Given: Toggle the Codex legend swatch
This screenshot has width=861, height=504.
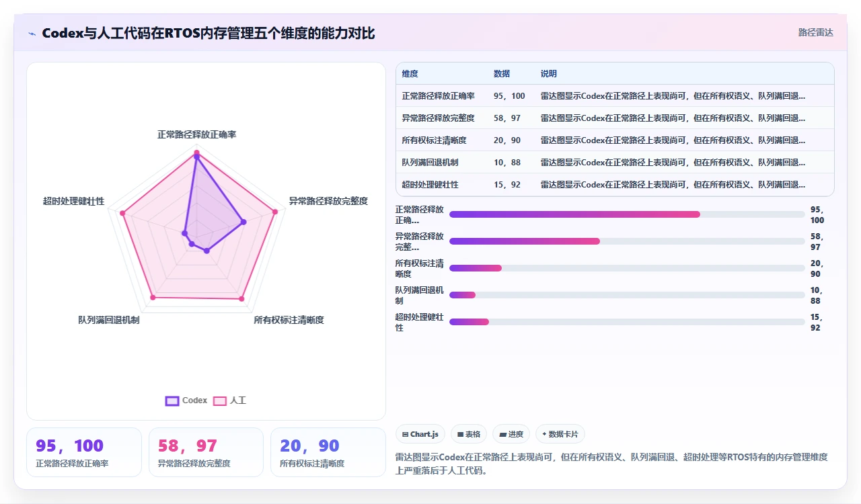Looking at the screenshot, I should (x=172, y=401).
